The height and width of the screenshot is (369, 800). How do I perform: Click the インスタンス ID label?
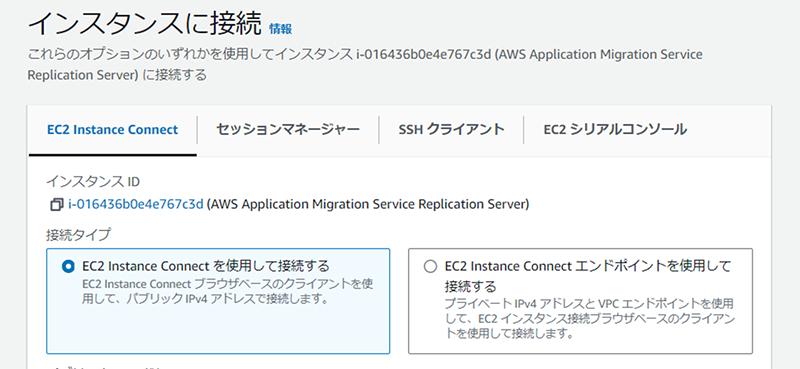click(93, 181)
